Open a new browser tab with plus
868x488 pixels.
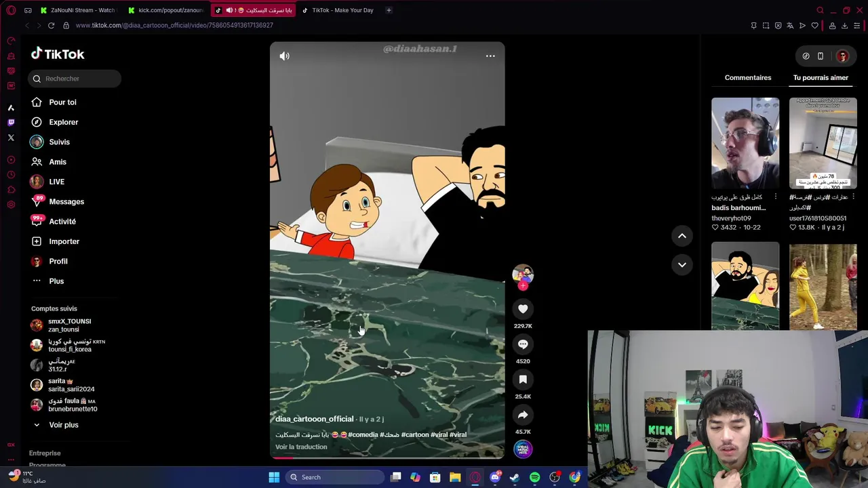(x=389, y=10)
